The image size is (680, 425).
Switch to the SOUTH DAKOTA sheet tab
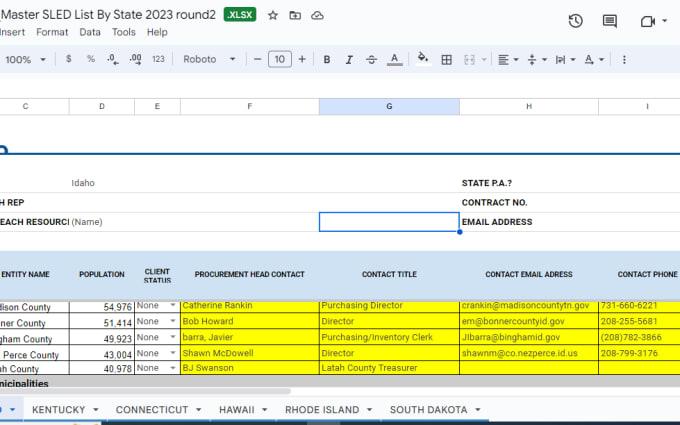tap(428, 410)
